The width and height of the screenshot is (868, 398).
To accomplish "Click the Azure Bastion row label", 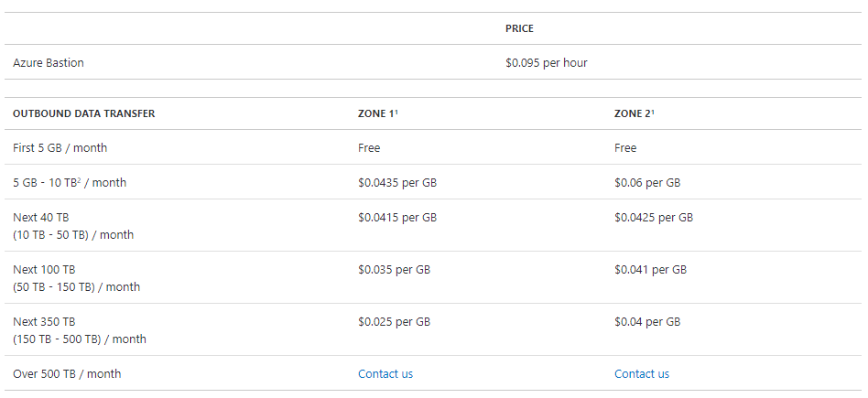I will [49, 63].
